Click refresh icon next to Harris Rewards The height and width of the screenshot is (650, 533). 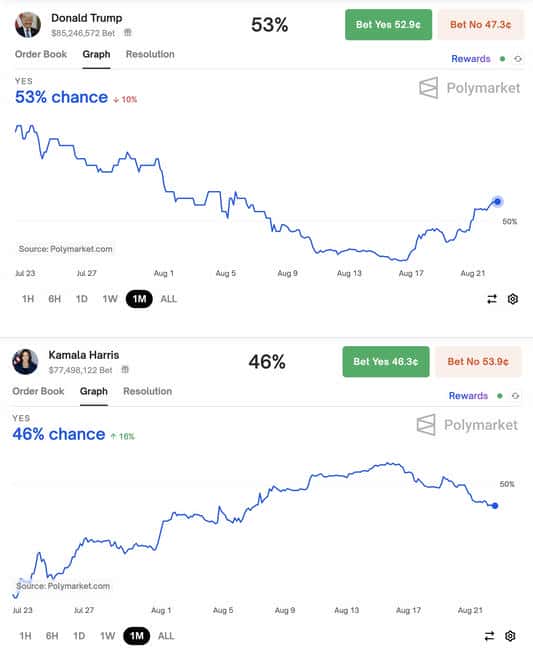(515, 396)
